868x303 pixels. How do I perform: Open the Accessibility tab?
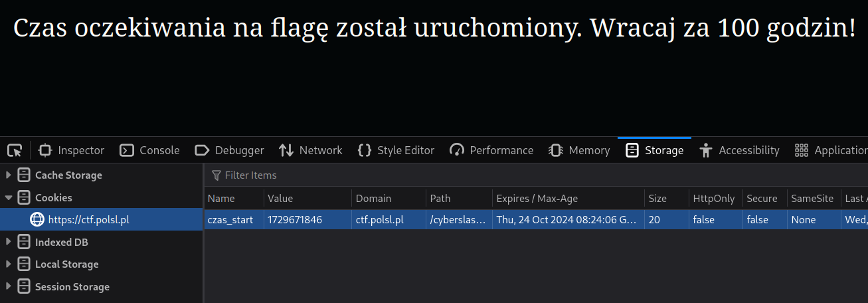coord(739,150)
